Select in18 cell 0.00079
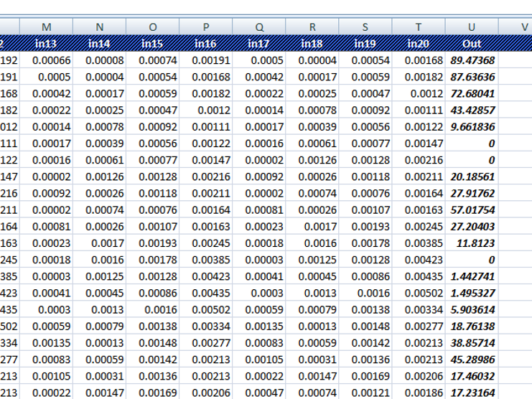 (312, 309)
